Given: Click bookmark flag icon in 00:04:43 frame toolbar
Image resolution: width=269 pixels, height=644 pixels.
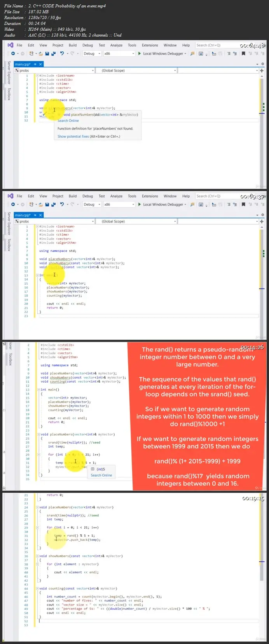Looking at the screenshot, I should (x=243, y=54).
